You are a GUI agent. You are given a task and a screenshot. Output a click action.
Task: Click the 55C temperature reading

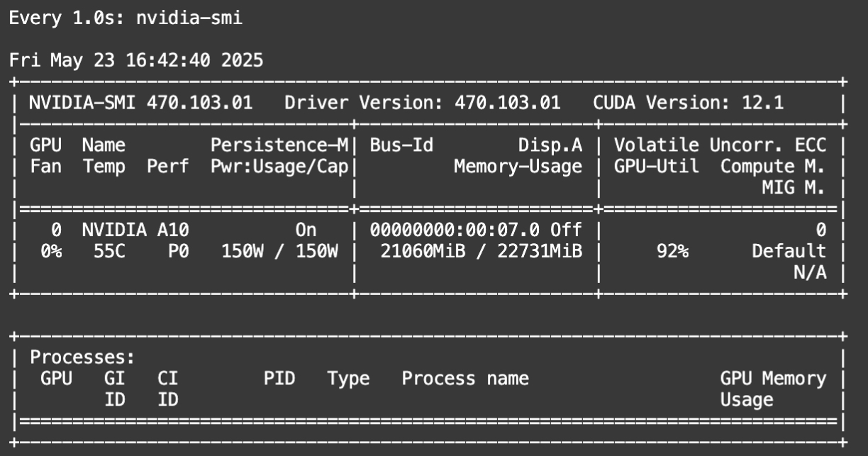[x=109, y=251]
